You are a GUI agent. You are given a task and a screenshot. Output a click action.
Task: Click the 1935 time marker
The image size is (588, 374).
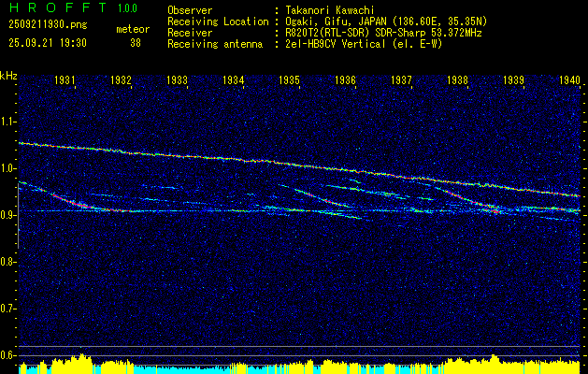[290, 79]
